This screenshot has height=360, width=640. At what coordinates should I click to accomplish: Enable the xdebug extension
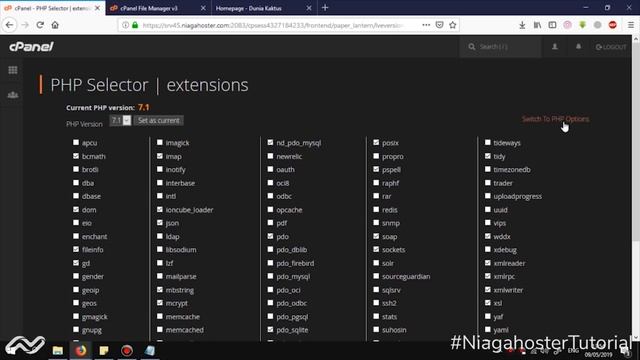488,249
